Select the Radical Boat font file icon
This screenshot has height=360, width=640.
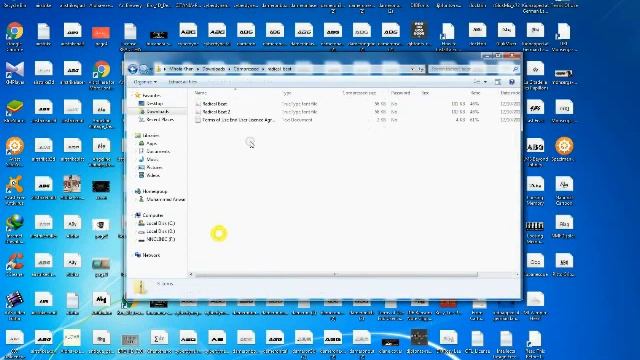(x=198, y=104)
